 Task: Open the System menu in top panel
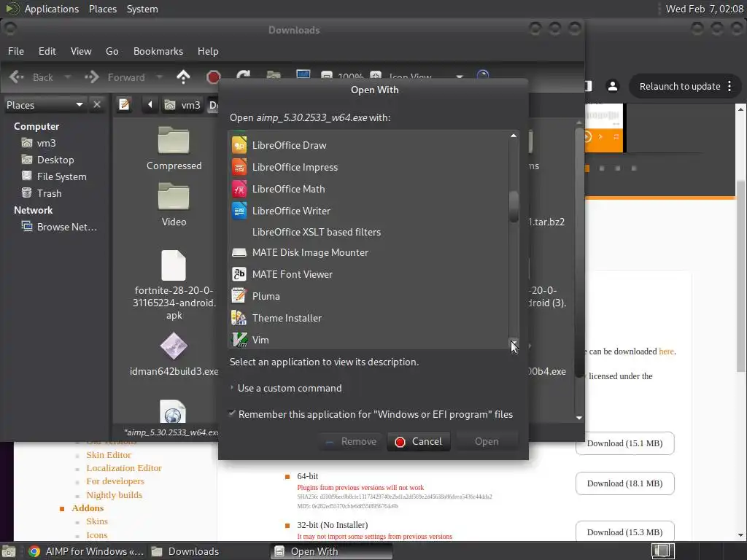coord(142,9)
